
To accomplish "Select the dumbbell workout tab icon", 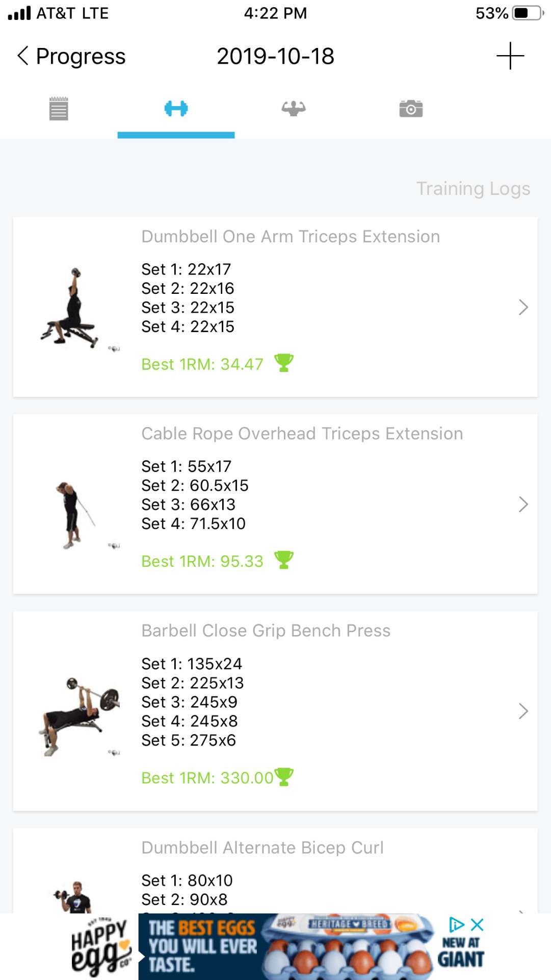I will (176, 109).
